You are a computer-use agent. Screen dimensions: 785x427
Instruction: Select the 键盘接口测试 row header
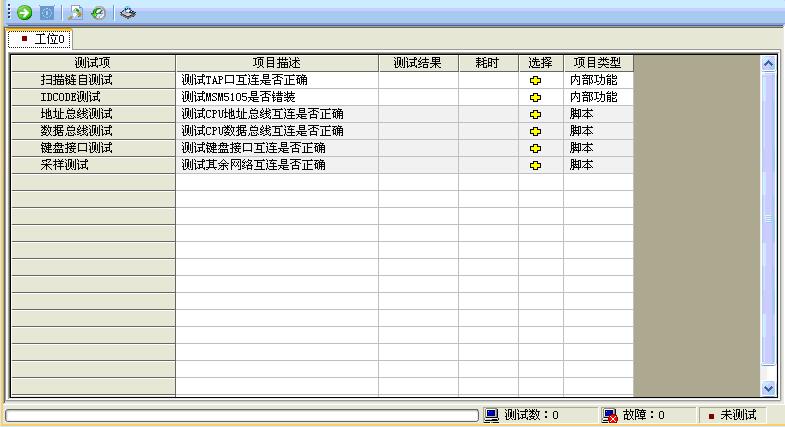(x=93, y=148)
